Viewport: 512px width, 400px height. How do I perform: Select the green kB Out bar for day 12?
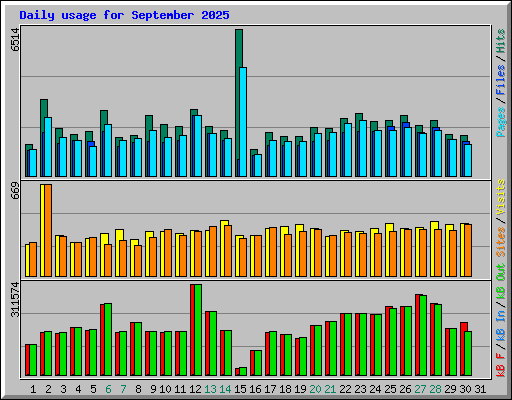(x=198, y=330)
